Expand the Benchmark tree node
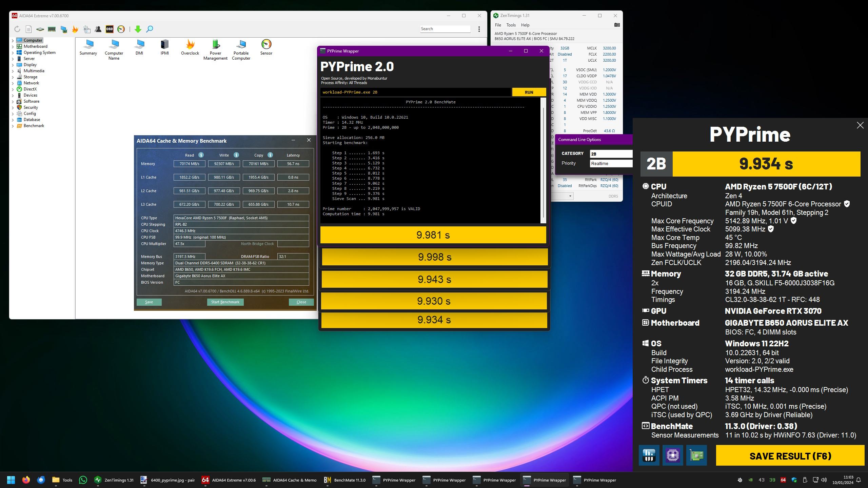868x488 pixels. 13,126
